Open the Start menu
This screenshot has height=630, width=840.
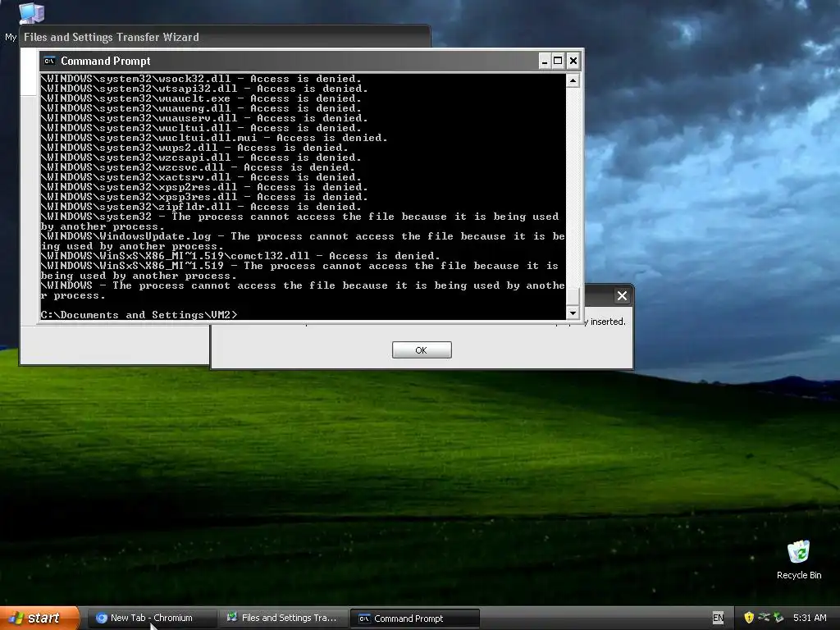tap(39, 619)
